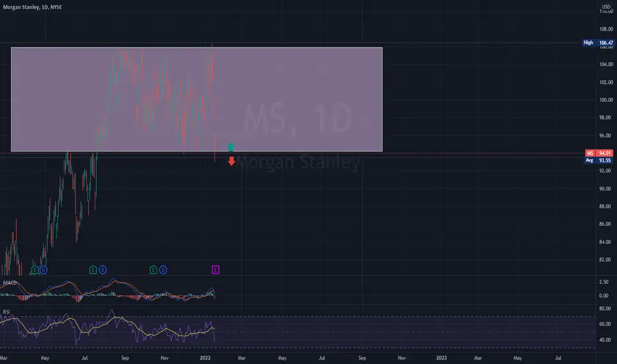Click the 40.00 value on RSI scale
The height and width of the screenshot is (364, 617).
coord(605,340)
